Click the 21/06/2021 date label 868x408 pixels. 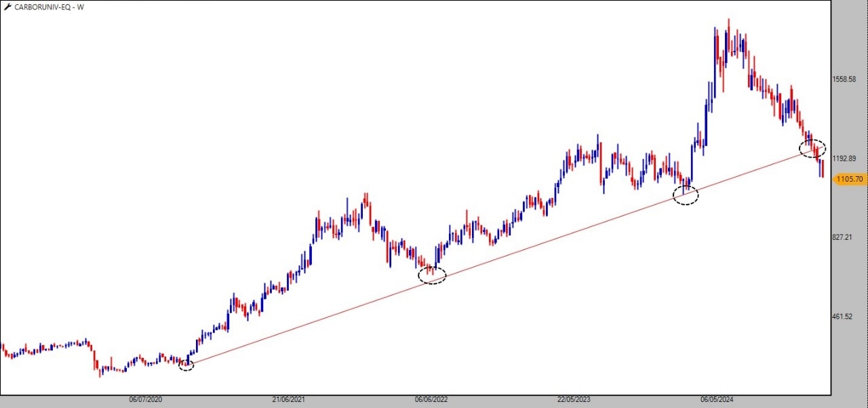[288, 400]
